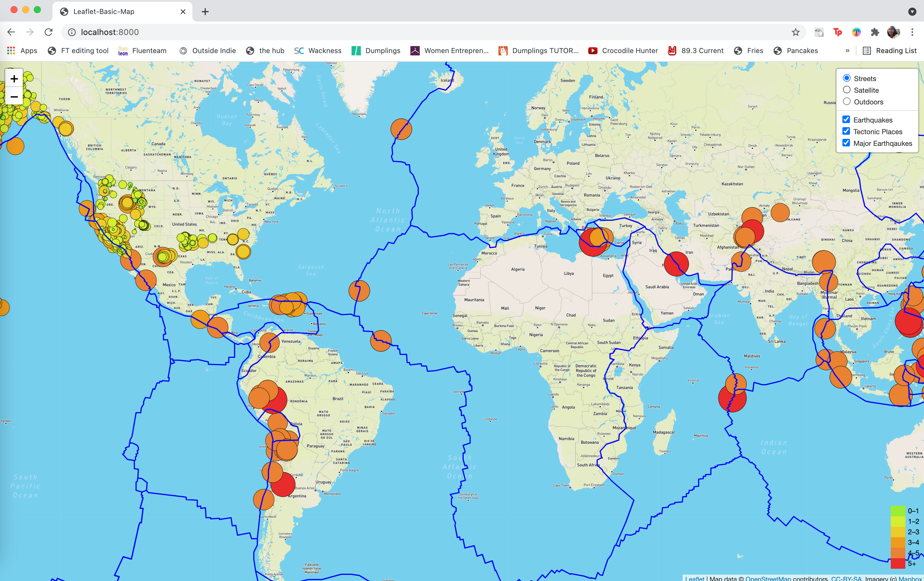Uncheck the Tectonic Places overlay
Image resolution: width=924 pixels, height=581 pixels.
click(846, 131)
